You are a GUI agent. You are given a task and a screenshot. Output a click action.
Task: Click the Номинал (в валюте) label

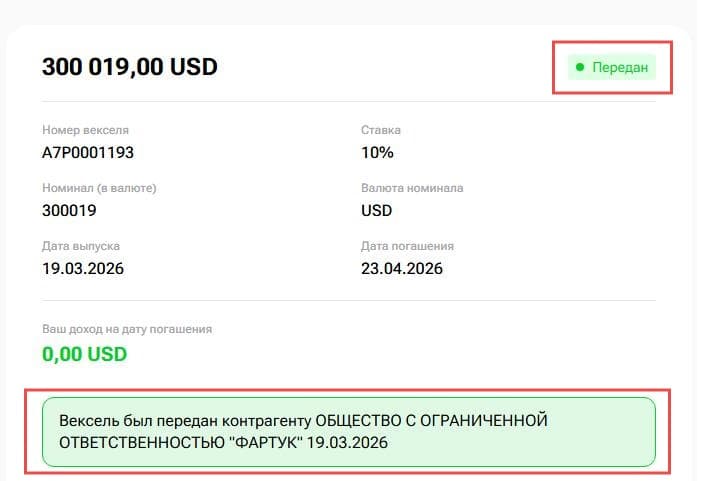coord(99,188)
